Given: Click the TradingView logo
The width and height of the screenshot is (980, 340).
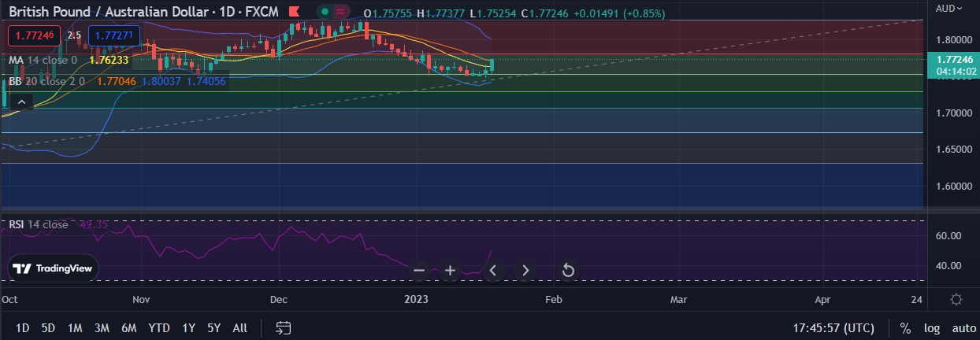Looking at the screenshot, I should click(54, 268).
